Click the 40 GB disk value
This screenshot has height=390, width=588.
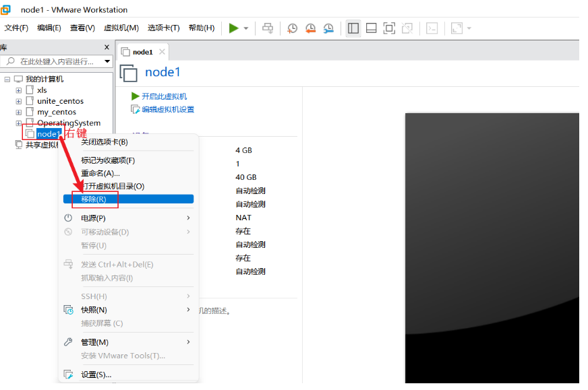point(246,177)
